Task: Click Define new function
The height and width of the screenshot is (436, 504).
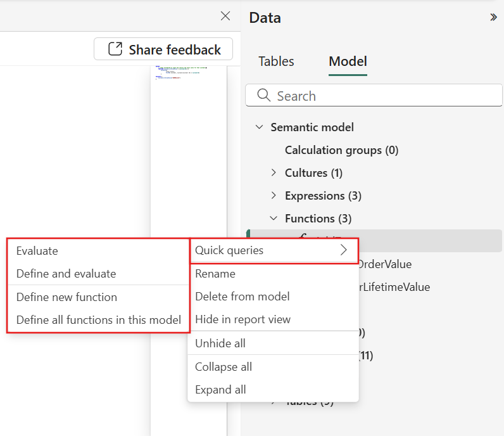Action: (x=66, y=297)
